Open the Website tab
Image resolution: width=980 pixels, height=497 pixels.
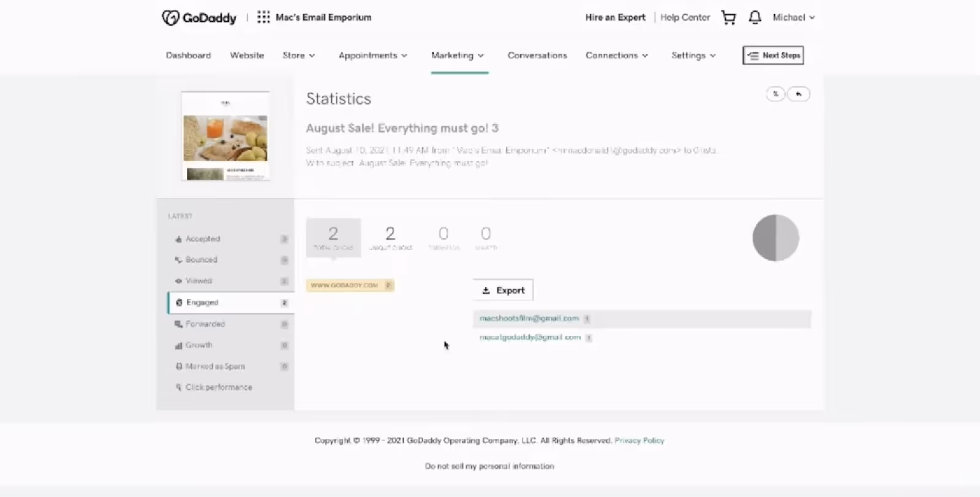pyautogui.click(x=247, y=55)
